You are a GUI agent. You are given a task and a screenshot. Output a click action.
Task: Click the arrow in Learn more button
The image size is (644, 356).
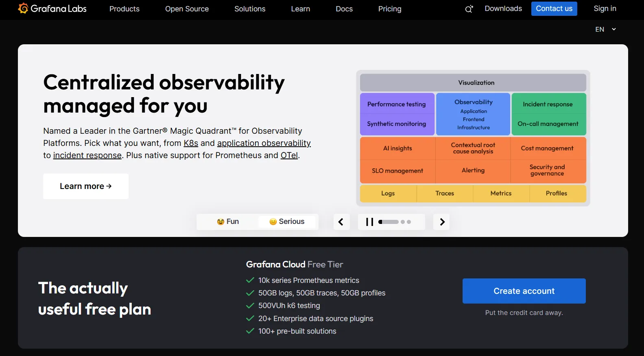point(109,186)
